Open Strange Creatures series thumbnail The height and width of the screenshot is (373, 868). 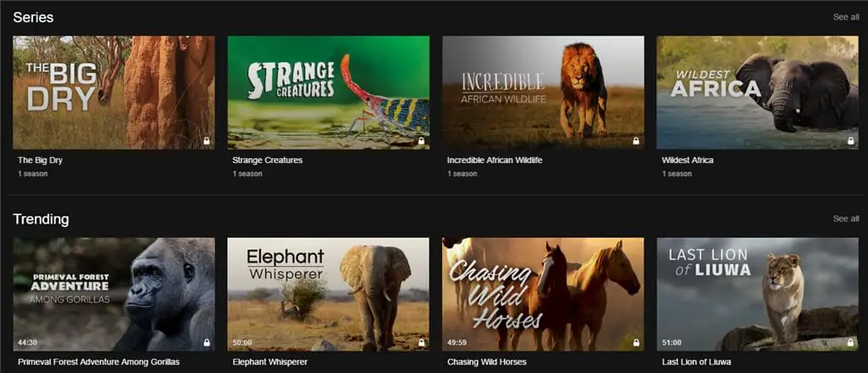click(328, 93)
